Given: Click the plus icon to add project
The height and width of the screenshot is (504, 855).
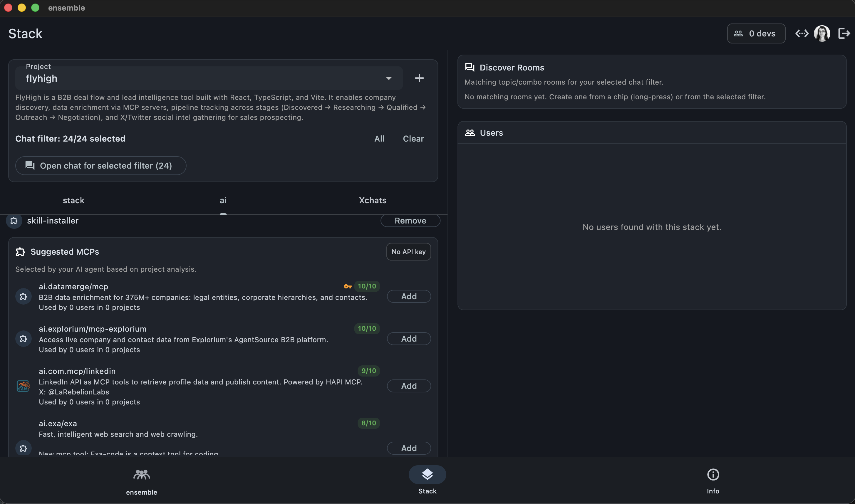Looking at the screenshot, I should (x=419, y=78).
